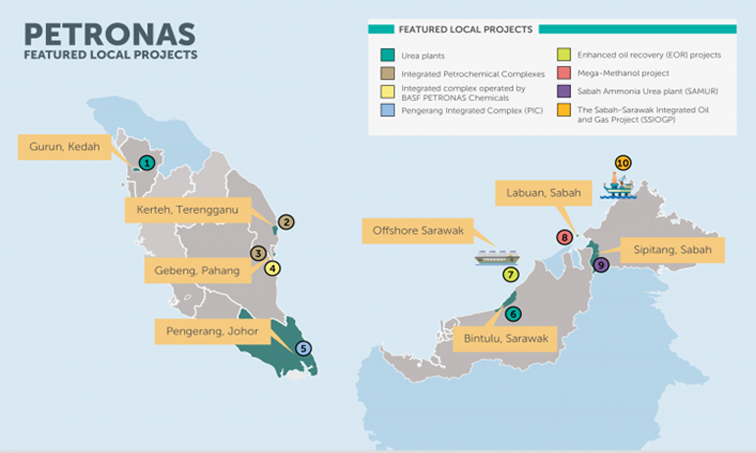
Task: Select the Kerteh, Terengganu label
Action: pyautogui.click(x=188, y=210)
